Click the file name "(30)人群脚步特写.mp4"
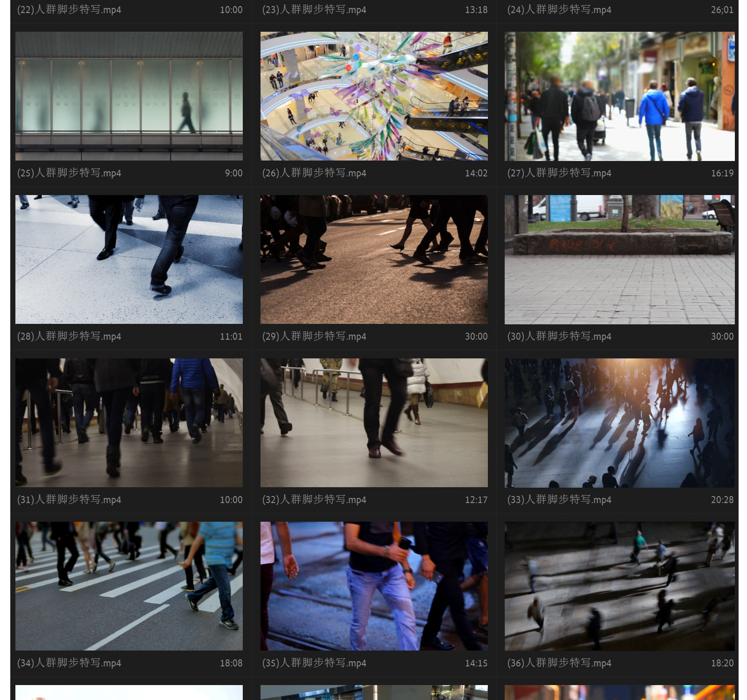This screenshot has height=700, width=747. coord(559,336)
